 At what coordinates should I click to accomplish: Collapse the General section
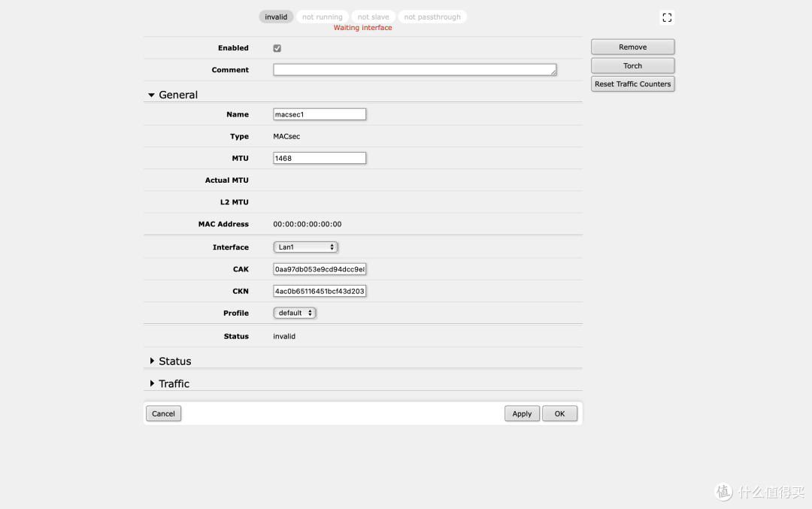pyautogui.click(x=173, y=95)
